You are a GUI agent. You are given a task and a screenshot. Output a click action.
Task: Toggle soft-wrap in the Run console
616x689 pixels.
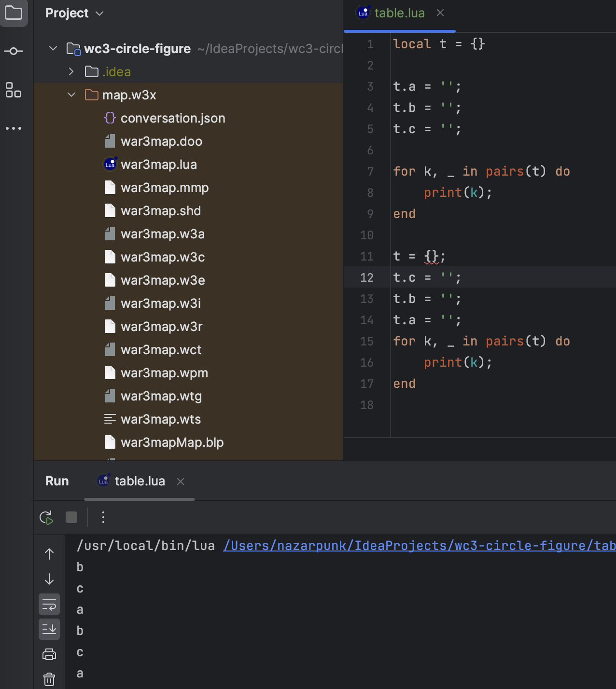pos(49,604)
